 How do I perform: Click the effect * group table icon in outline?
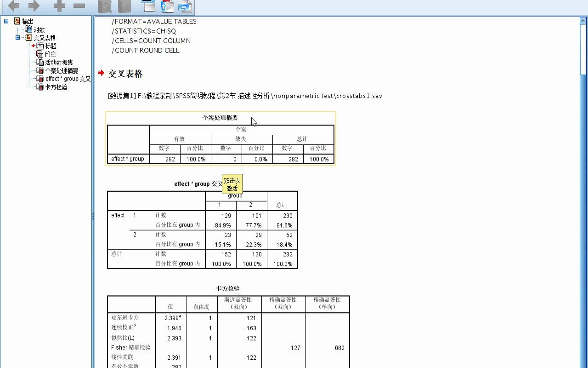pos(40,79)
